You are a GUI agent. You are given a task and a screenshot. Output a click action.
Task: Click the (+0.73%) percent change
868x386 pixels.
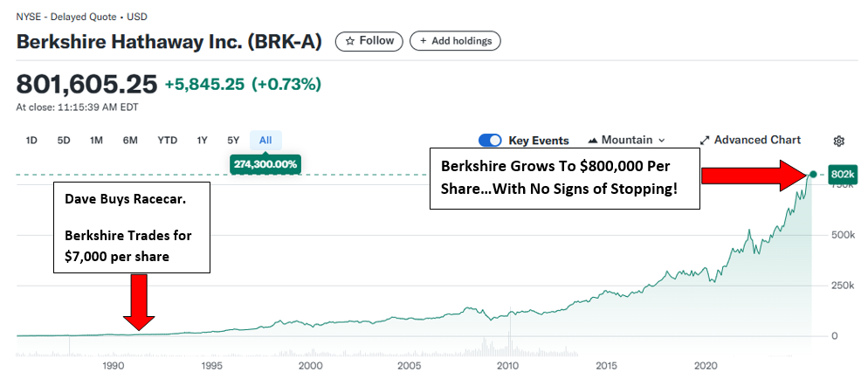(286, 85)
